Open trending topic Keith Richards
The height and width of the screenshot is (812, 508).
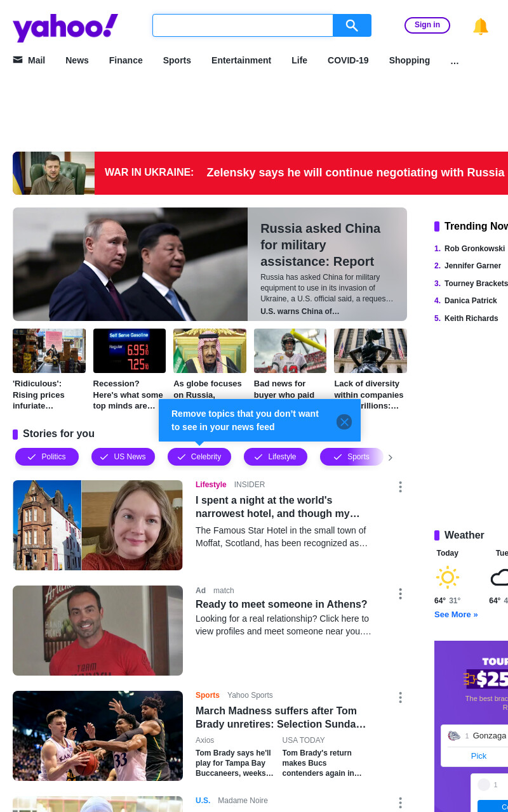tap(471, 318)
